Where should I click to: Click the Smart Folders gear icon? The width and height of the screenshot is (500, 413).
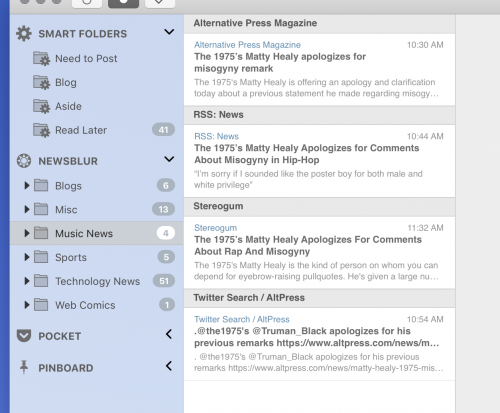pyautogui.click(x=24, y=34)
